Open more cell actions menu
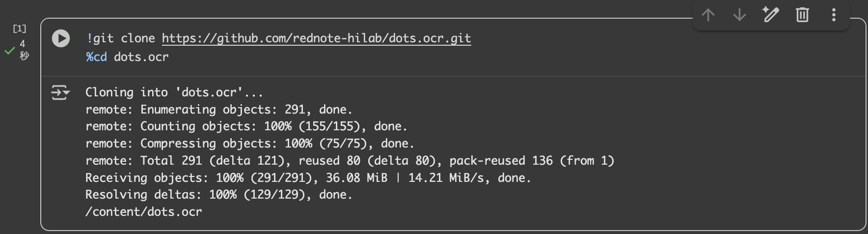This screenshot has width=868, height=234. tap(834, 15)
